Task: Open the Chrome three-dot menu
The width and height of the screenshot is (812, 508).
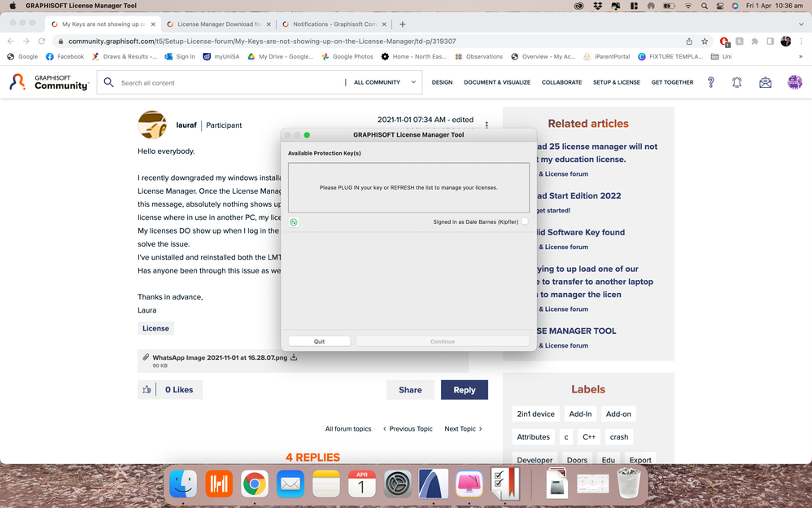Action: (x=801, y=42)
